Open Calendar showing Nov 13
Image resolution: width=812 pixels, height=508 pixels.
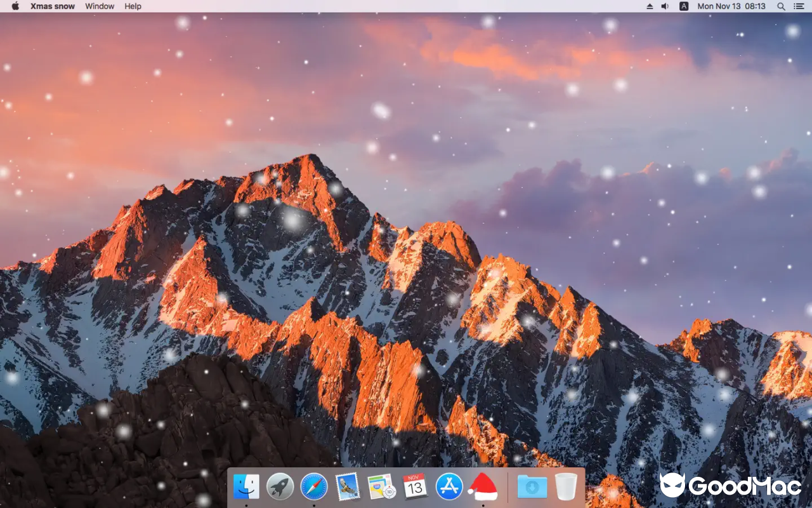[x=415, y=486]
